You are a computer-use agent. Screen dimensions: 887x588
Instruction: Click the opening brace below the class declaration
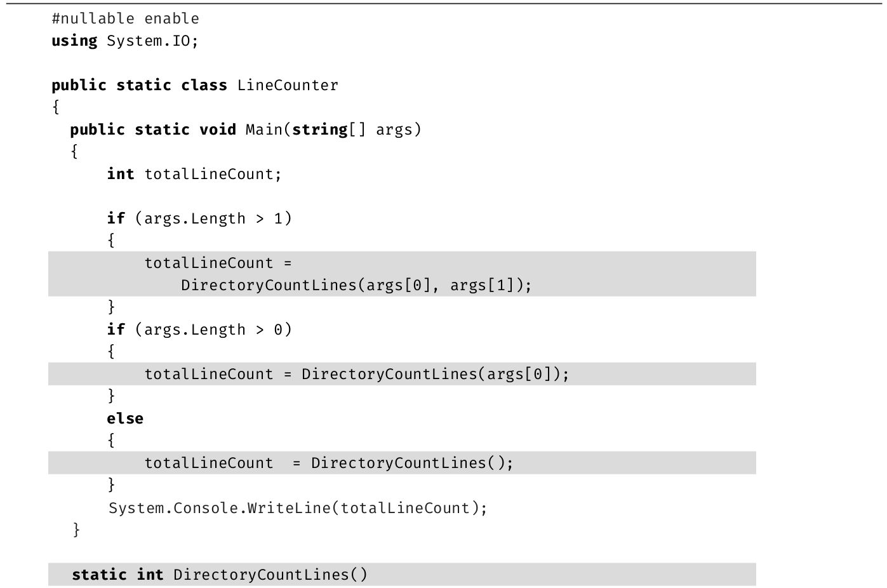(56, 108)
